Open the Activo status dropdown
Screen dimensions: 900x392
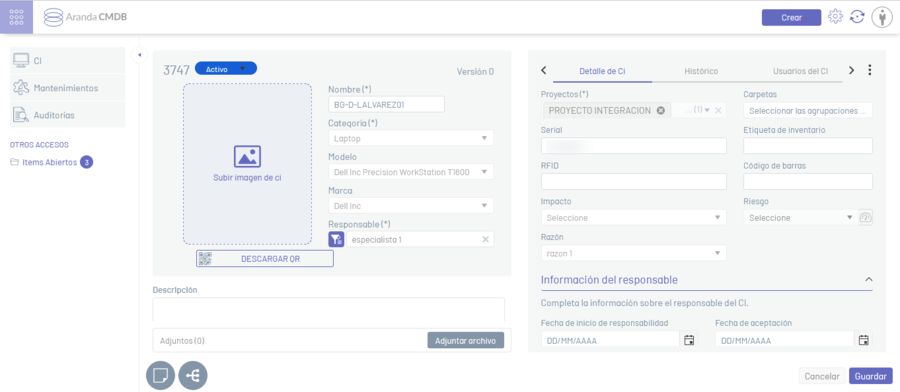coord(226,68)
